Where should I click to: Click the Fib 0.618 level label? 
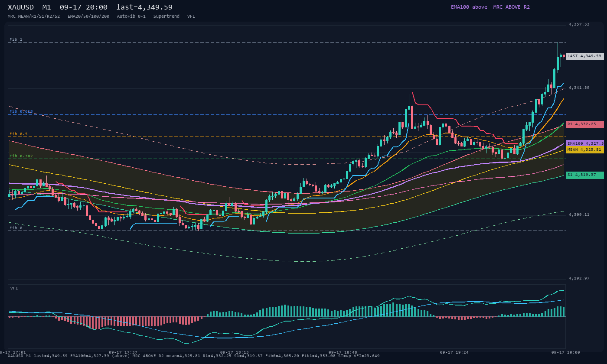pos(21,111)
